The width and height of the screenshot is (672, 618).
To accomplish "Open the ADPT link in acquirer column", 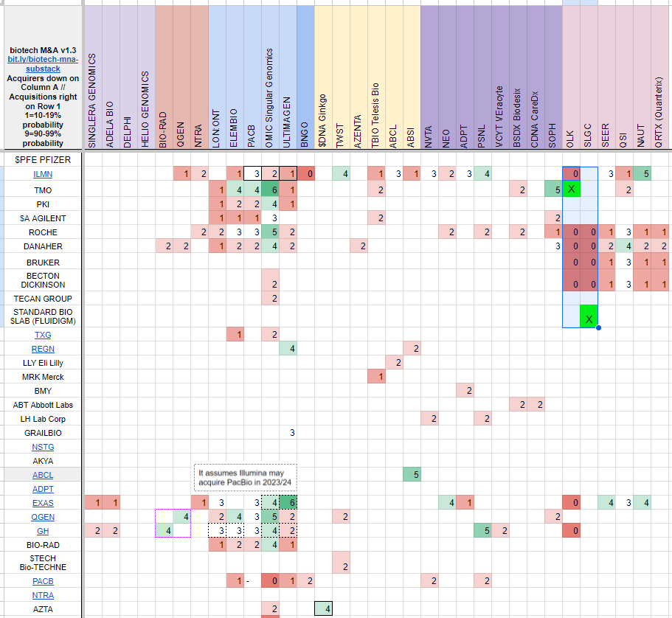I will 43,489.
